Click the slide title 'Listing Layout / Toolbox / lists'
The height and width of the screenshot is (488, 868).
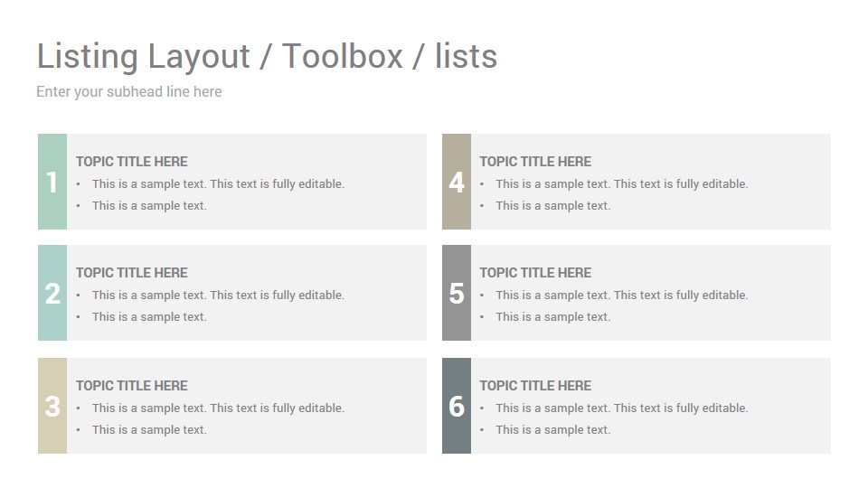point(267,56)
